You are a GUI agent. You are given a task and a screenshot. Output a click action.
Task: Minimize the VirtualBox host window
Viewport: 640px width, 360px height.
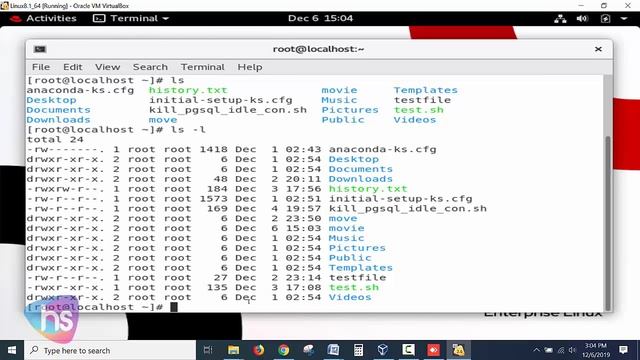pyautogui.click(x=581, y=5)
